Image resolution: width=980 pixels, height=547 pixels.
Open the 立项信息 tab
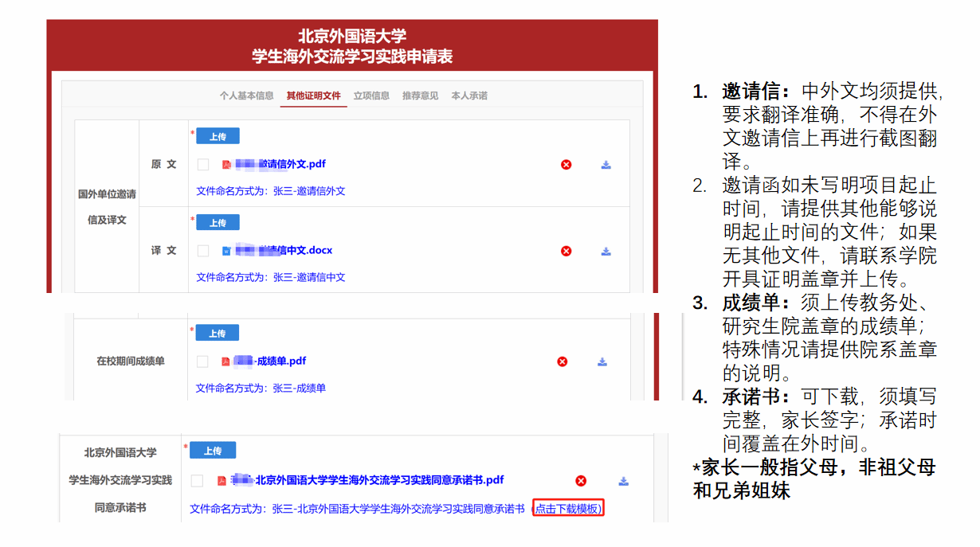(371, 96)
